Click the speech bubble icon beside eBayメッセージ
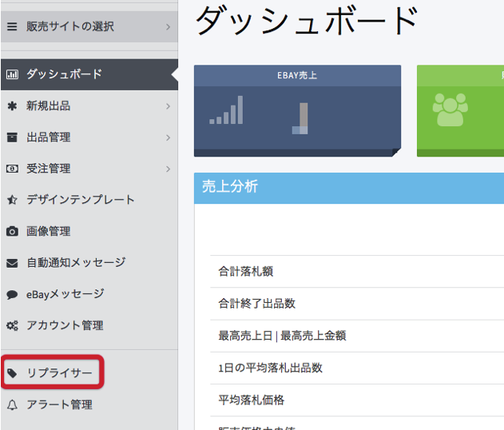The width and height of the screenshot is (504, 430). pyautogui.click(x=12, y=294)
